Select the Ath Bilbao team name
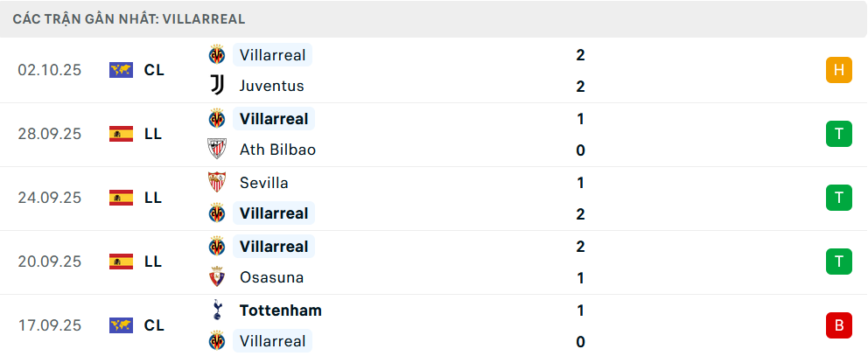 277,150
